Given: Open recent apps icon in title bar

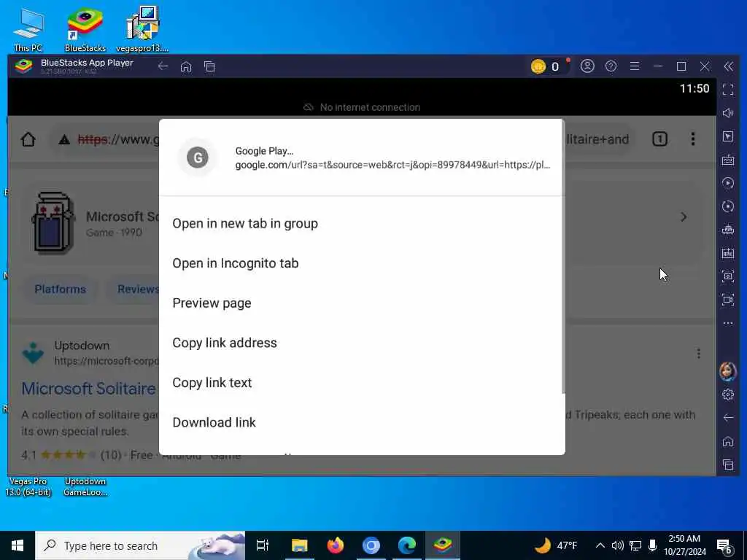Looking at the screenshot, I should click(x=209, y=66).
